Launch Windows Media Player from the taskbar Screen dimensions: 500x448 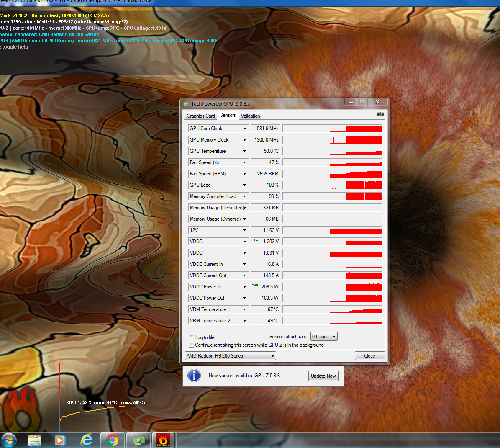coord(60,440)
